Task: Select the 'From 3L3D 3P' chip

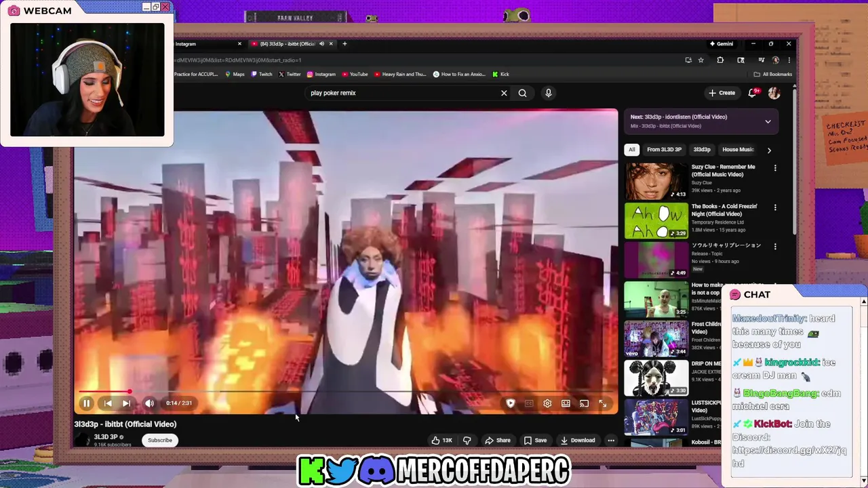Action: pos(664,150)
